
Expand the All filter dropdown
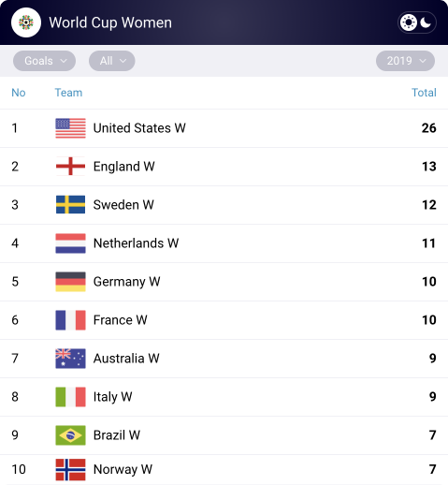(112, 61)
